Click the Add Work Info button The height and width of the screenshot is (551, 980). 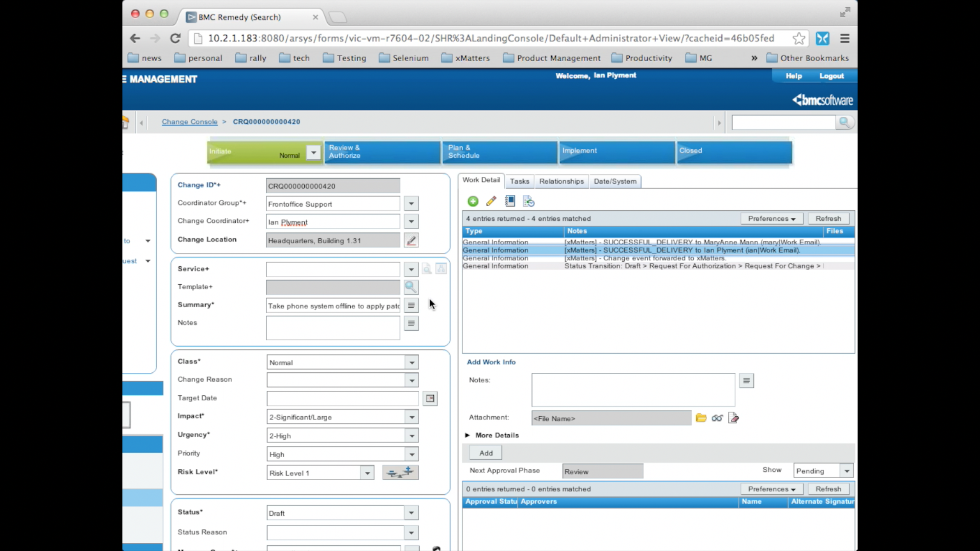(x=486, y=452)
